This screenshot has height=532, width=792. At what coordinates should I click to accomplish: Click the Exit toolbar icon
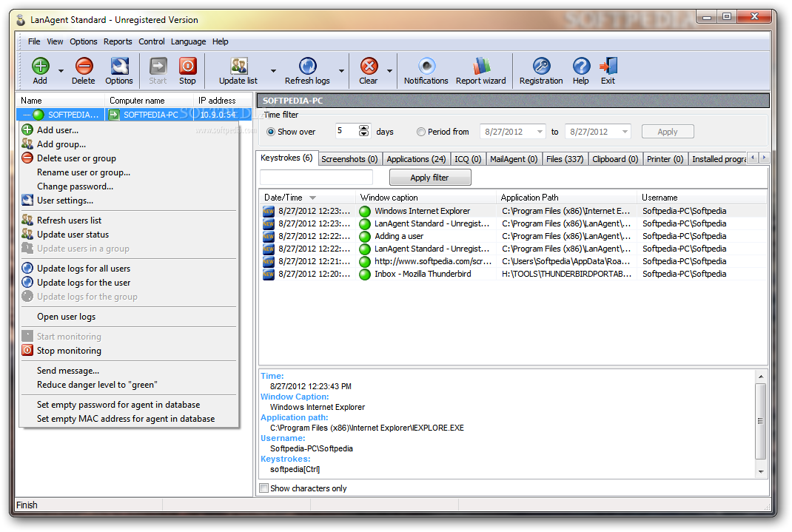608,66
